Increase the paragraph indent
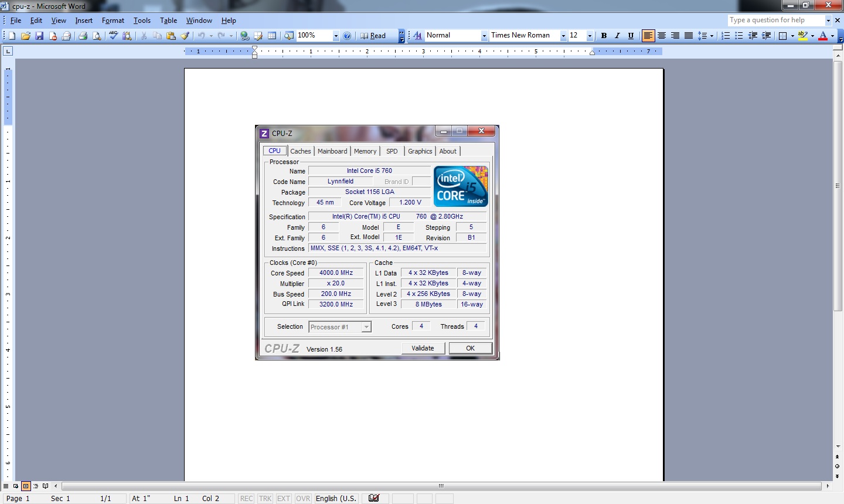The width and height of the screenshot is (844, 504). [x=767, y=36]
